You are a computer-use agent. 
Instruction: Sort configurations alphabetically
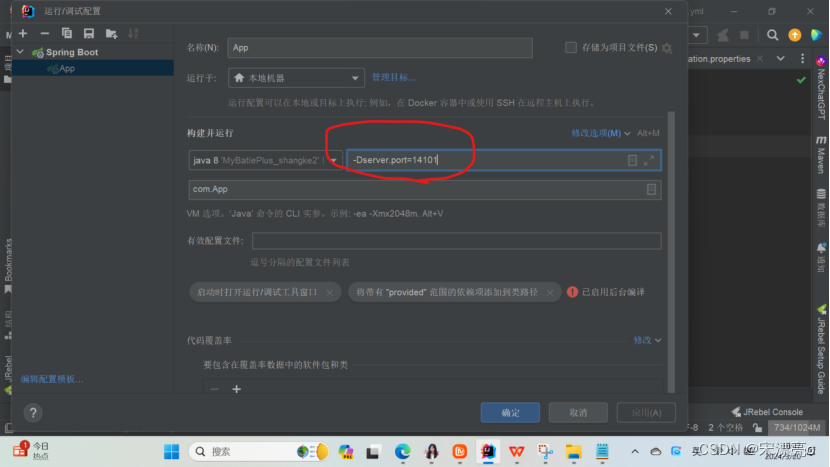(133, 33)
